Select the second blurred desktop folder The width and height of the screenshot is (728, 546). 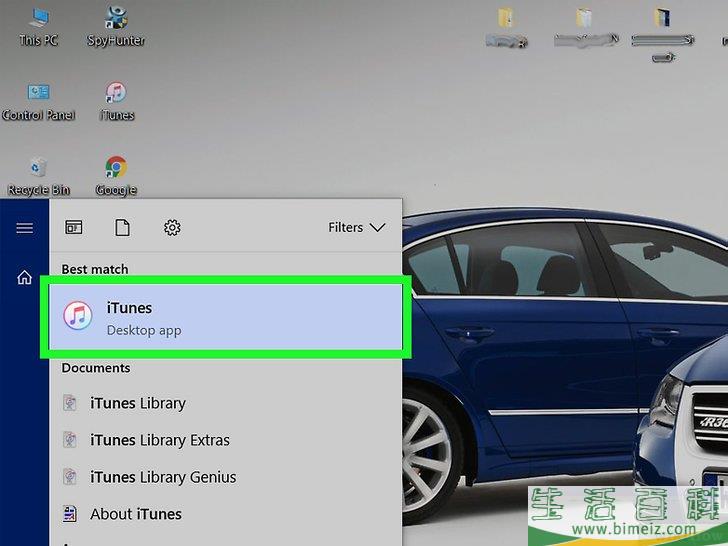pos(586,28)
